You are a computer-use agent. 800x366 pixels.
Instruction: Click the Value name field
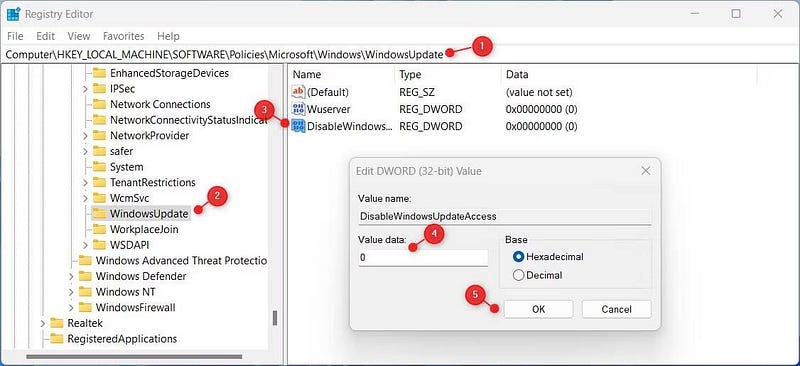pyautogui.click(x=505, y=216)
